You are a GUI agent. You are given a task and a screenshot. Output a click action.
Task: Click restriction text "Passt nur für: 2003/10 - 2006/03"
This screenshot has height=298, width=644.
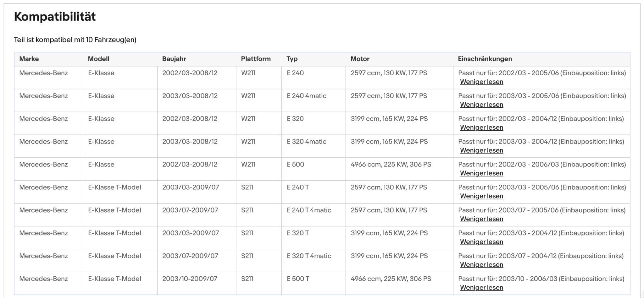pos(508,279)
